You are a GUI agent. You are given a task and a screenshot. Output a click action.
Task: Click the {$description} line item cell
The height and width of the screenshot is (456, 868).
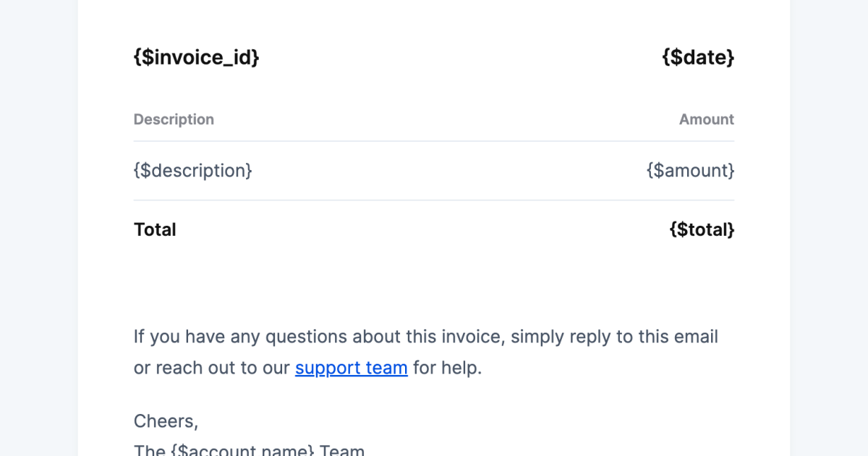[192, 171]
